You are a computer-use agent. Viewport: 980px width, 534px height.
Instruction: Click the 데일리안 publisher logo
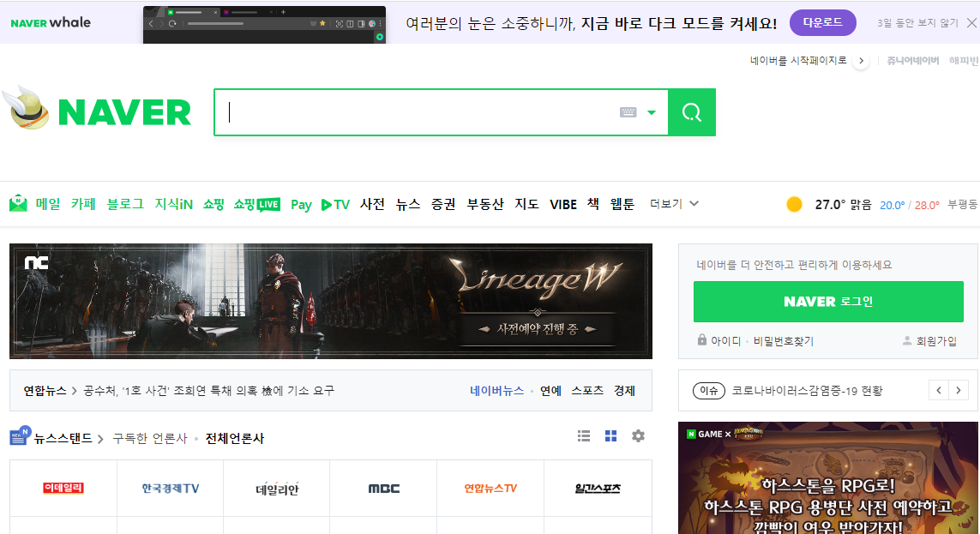coord(277,489)
